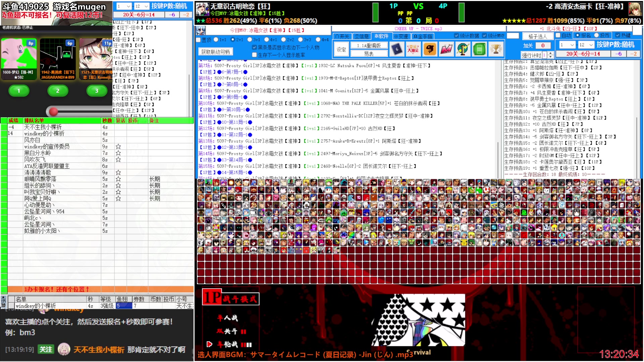Screen dimensions: 644x362
Task: Toggle star for 阿Q爱上阿Q row
Action: [x=118, y=198]
